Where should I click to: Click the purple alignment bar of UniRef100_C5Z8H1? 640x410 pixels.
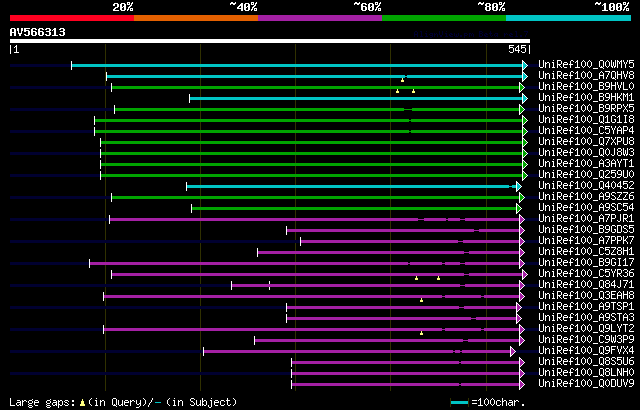pos(389,253)
